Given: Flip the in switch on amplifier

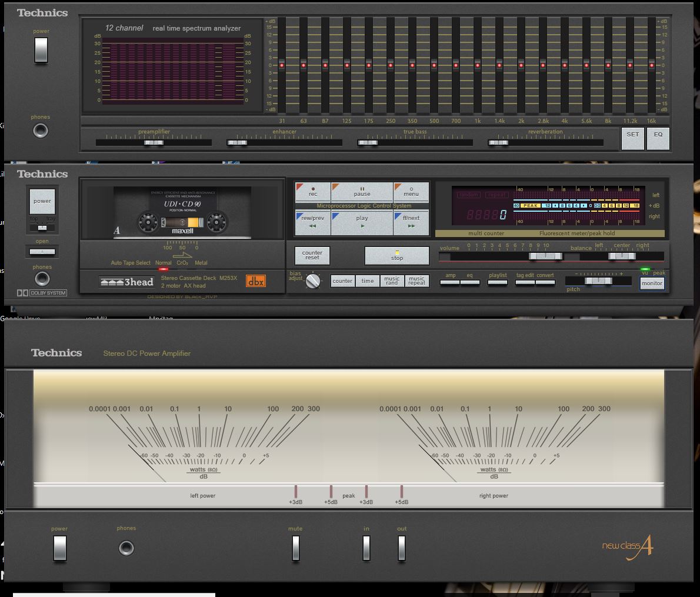Looking at the screenshot, I should click(366, 548).
